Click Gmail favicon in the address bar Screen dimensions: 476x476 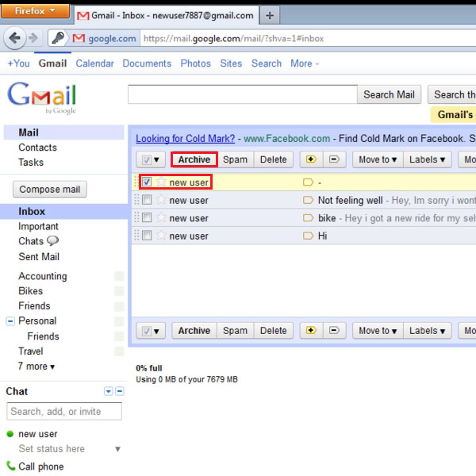[79, 38]
